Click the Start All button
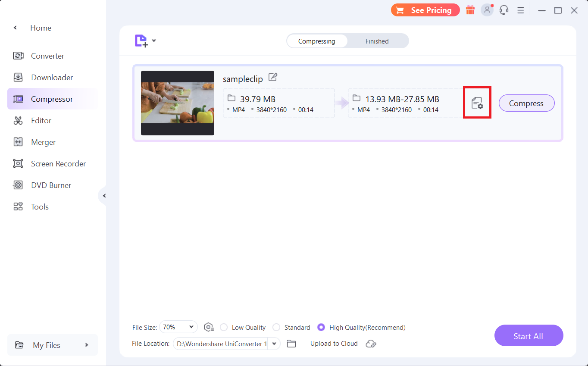Screen dimensions: 588x366 529,335
